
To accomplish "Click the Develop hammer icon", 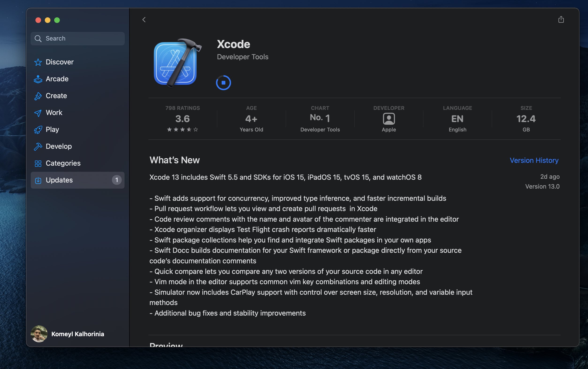I will pyautogui.click(x=38, y=147).
